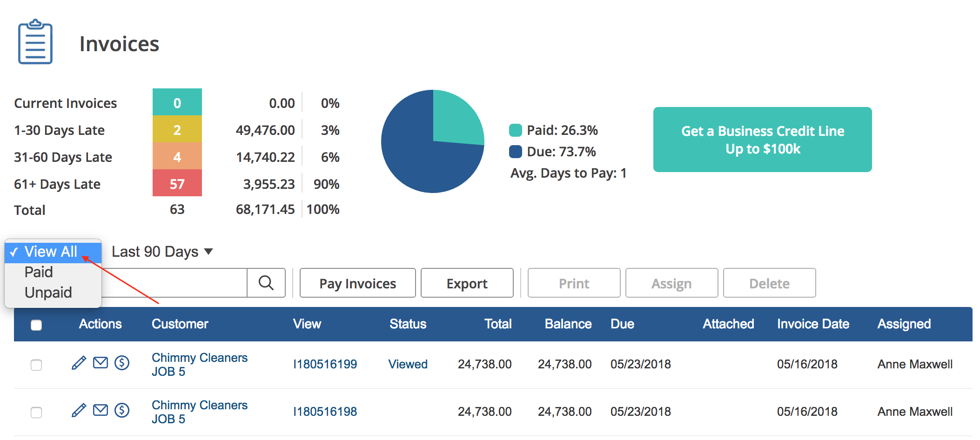The height and width of the screenshot is (440, 980).
Task: Expand the Last 90 Days dropdown
Action: coord(162,252)
